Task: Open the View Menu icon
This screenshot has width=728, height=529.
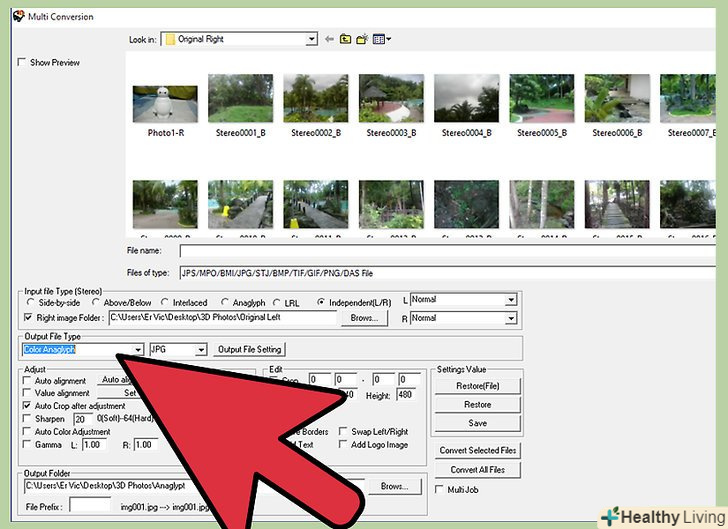Action: pos(381,39)
